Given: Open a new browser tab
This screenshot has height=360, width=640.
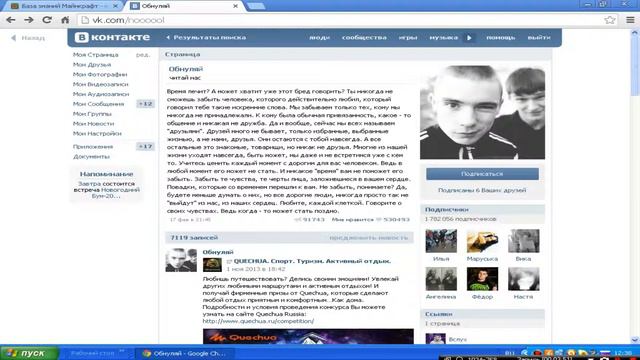Looking at the screenshot, I should [x=256, y=6].
